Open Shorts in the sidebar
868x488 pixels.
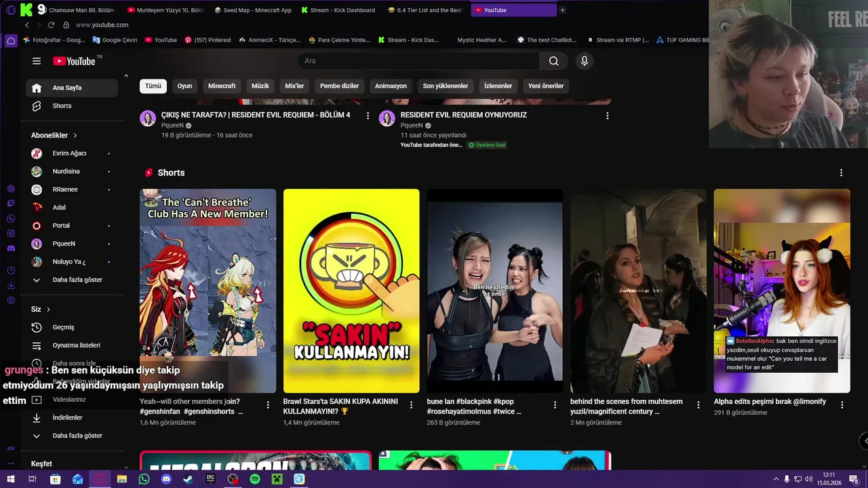pos(72,106)
